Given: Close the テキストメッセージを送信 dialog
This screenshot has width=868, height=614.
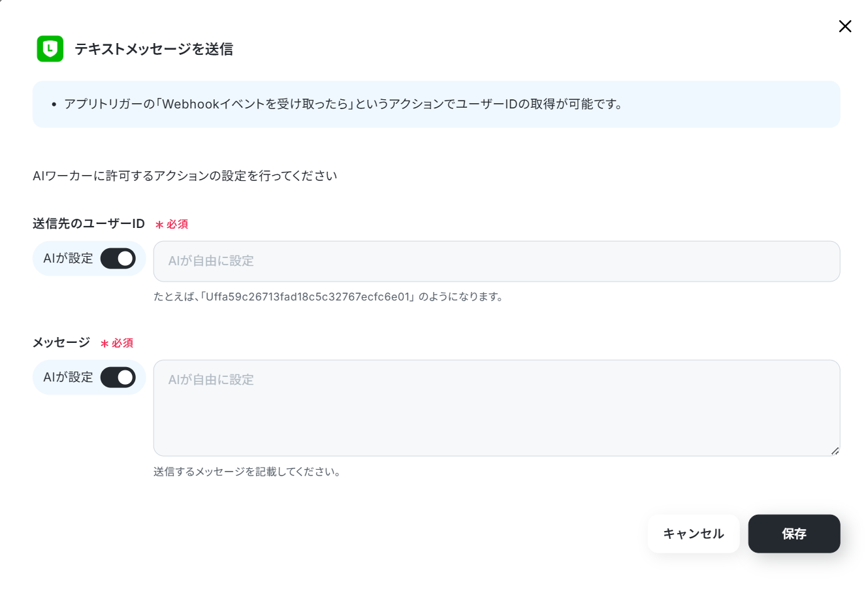Looking at the screenshot, I should point(844,26).
